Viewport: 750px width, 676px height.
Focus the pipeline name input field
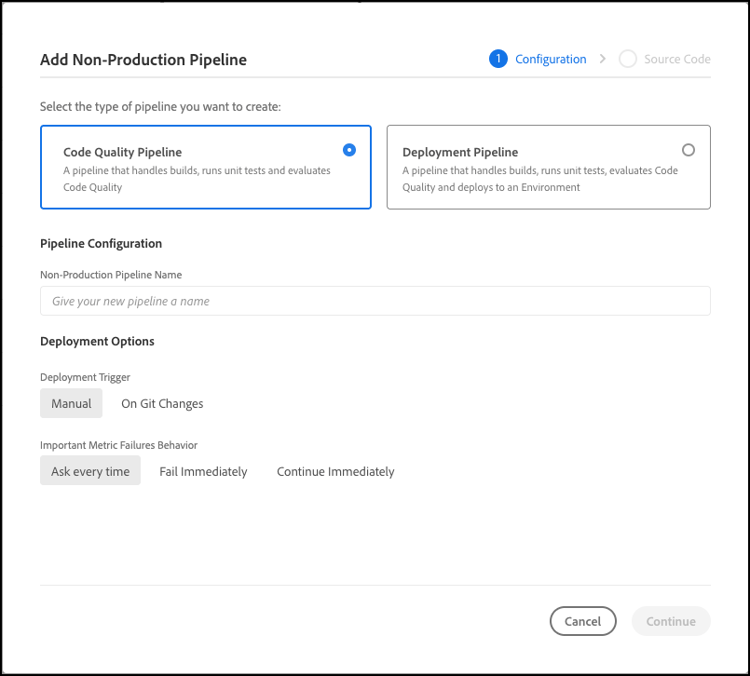pos(375,301)
